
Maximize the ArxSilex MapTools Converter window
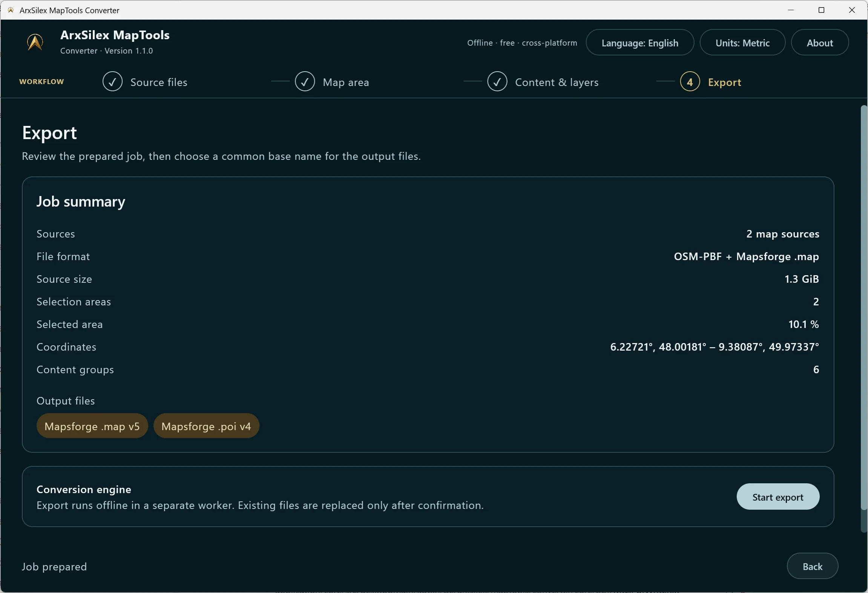(821, 10)
